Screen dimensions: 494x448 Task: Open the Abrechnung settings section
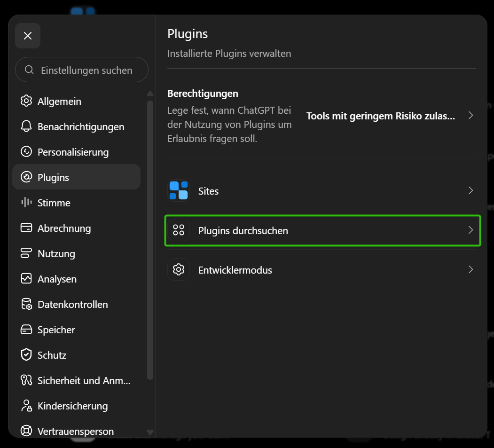click(76, 228)
